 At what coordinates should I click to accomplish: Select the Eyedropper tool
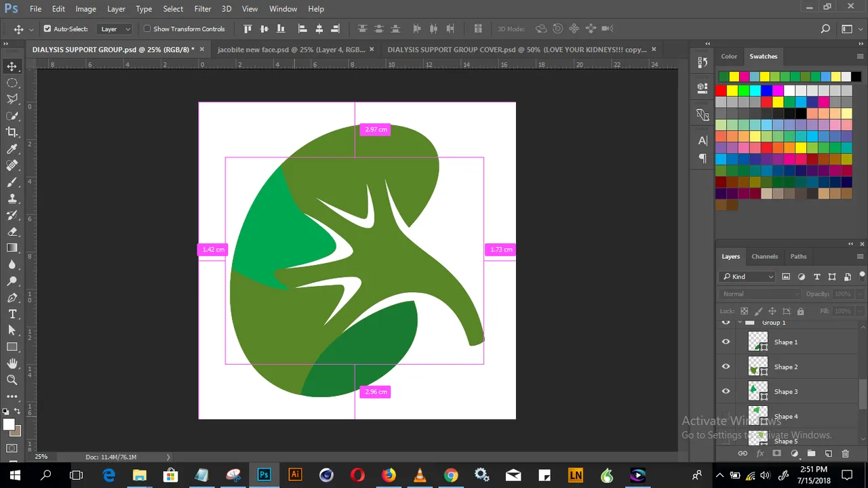point(12,149)
